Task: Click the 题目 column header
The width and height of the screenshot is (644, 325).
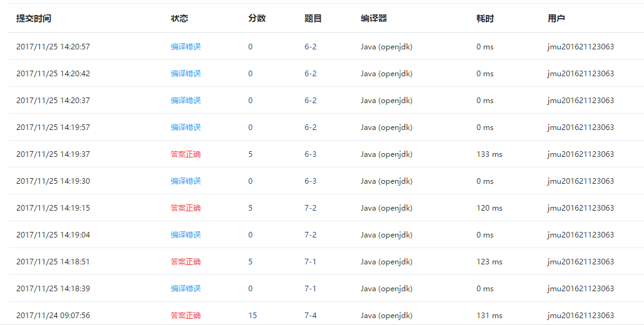Action: [x=313, y=19]
